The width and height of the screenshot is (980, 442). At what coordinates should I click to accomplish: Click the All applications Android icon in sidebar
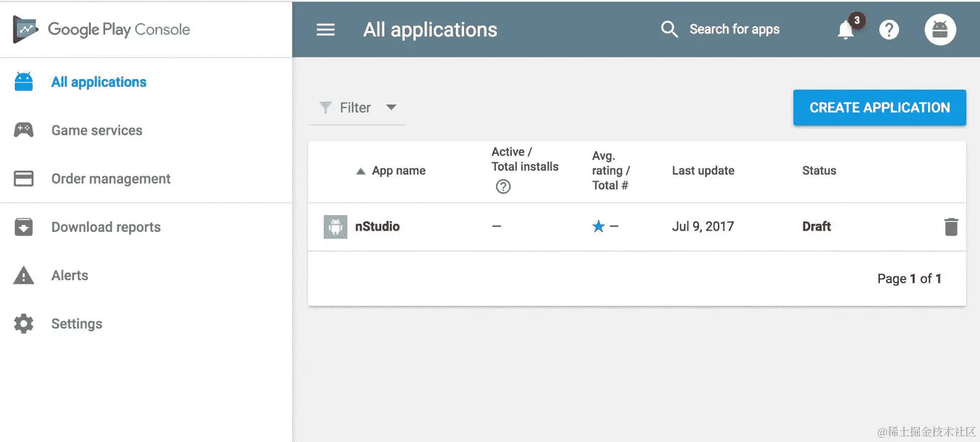point(23,82)
